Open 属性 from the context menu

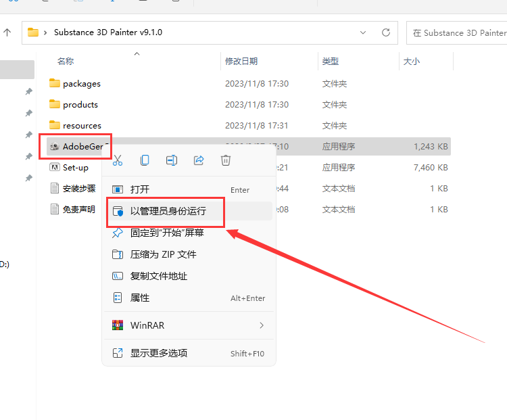click(x=189, y=298)
